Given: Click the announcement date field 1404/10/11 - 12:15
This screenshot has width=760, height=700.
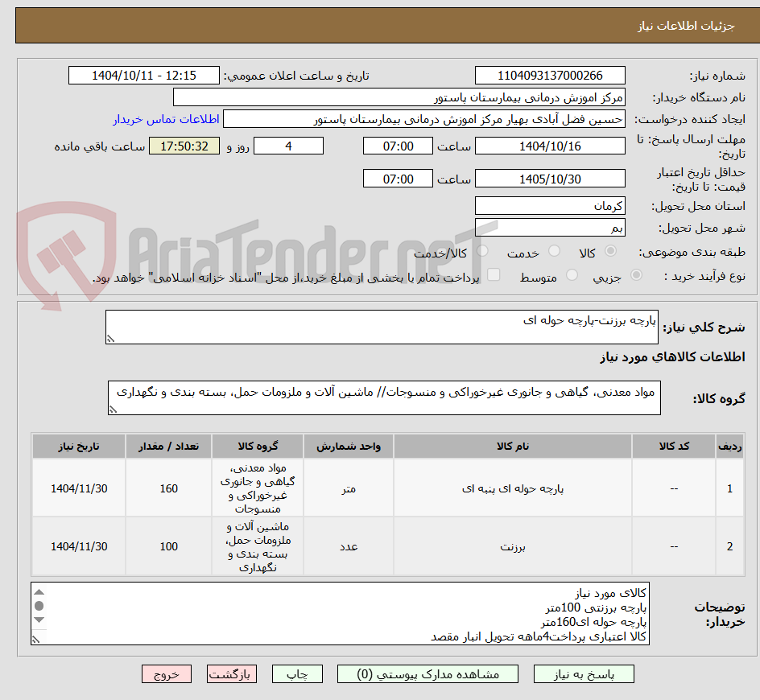Looking at the screenshot, I should click(x=144, y=76).
